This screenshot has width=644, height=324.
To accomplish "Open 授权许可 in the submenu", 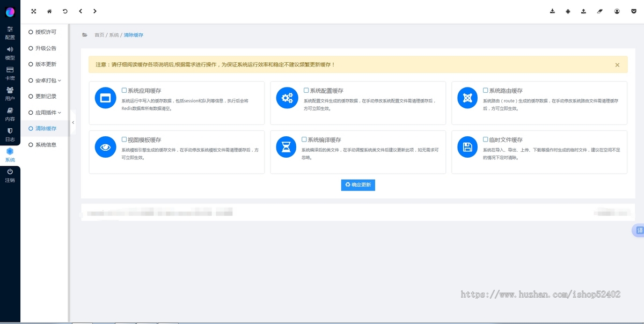I will coord(45,32).
